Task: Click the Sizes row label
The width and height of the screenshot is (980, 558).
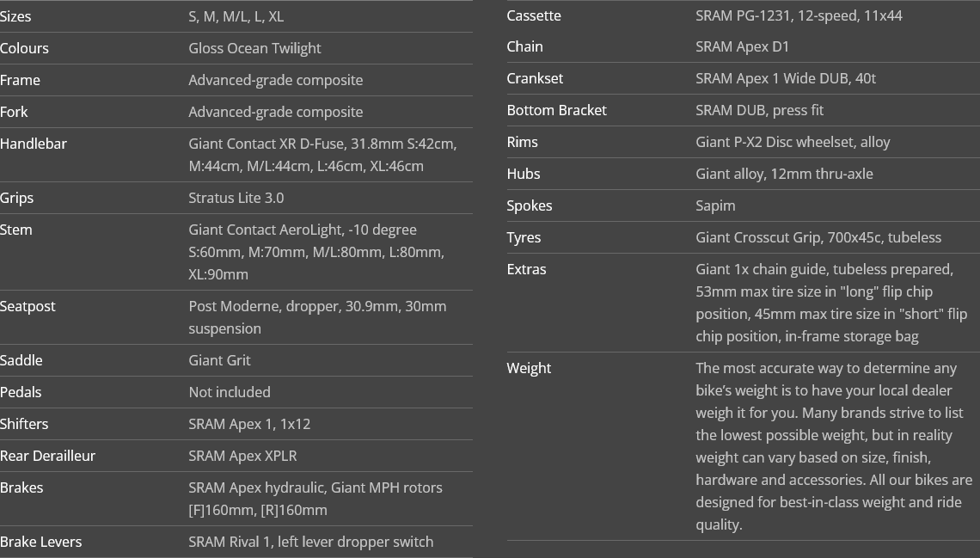Action: point(15,17)
